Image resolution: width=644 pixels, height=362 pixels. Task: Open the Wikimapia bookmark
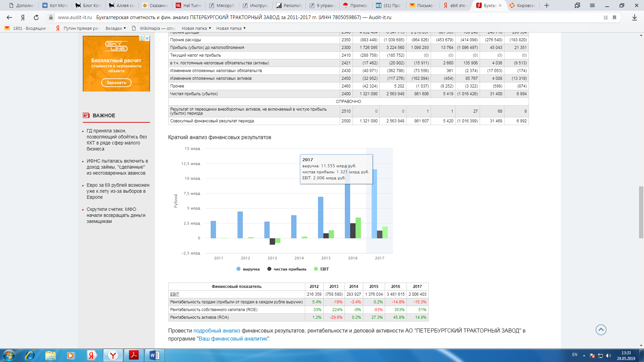tap(154, 28)
